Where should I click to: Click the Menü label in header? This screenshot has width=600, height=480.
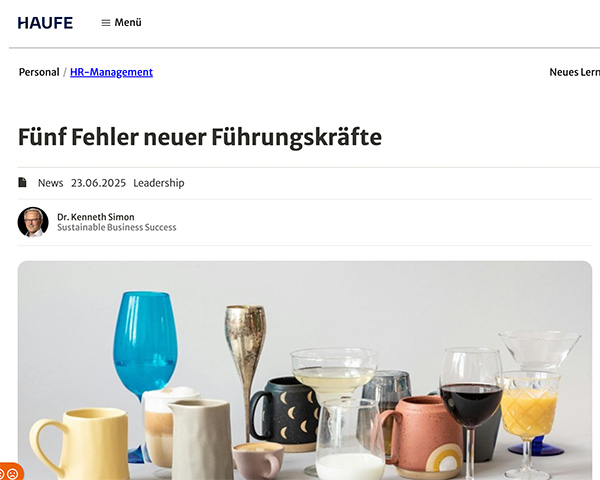128,23
